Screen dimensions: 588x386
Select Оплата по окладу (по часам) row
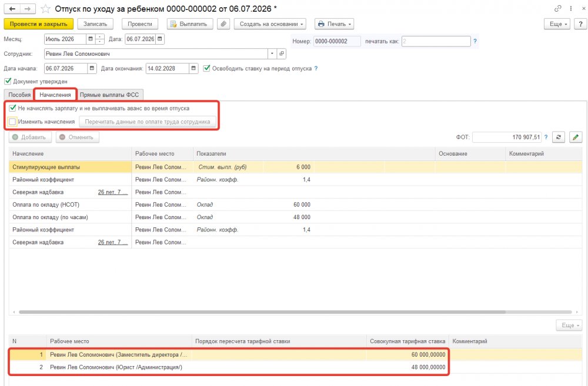[x=296, y=217]
